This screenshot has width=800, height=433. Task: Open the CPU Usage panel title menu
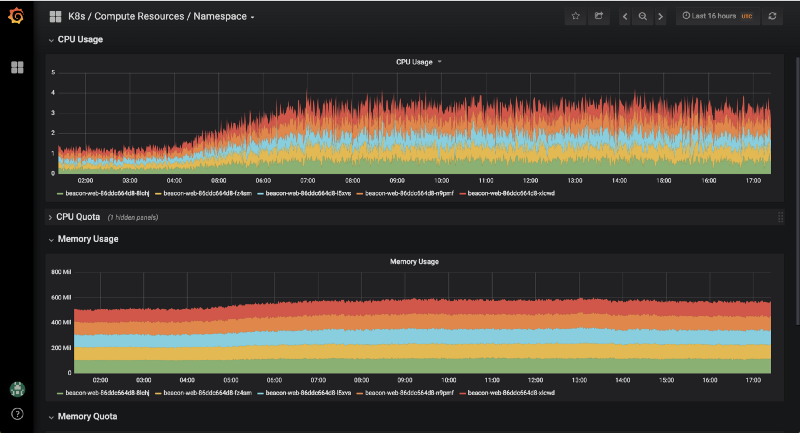[417, 62]
